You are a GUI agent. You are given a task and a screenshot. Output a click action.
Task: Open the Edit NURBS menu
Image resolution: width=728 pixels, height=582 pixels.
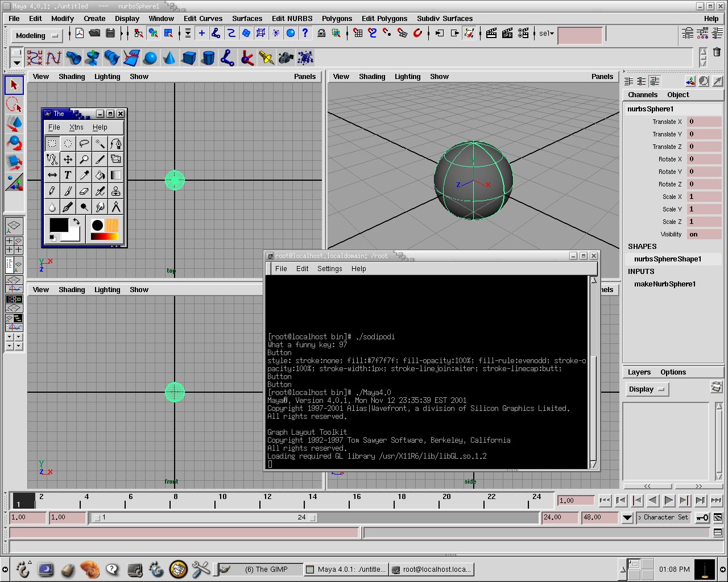(292, 18)
